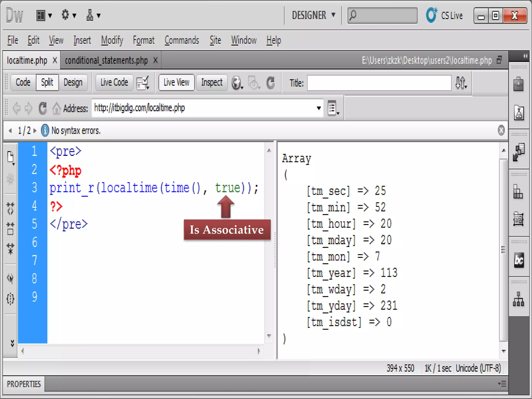
Task: Open the Site management icon menu
Action: click(93, 15)
